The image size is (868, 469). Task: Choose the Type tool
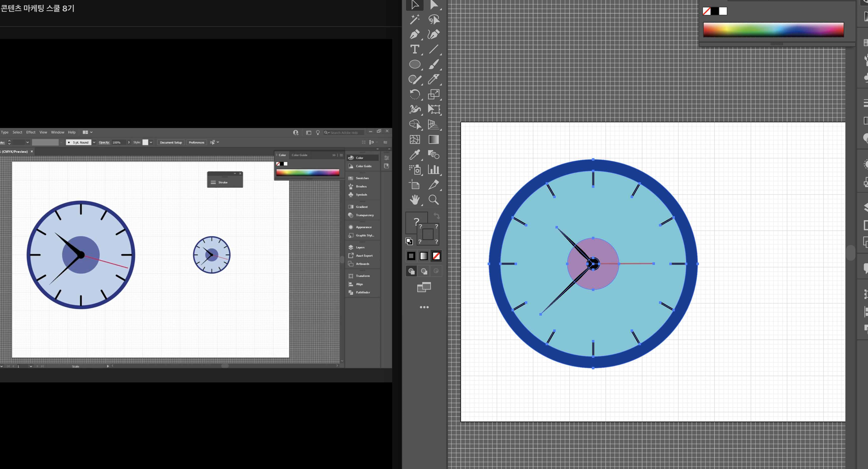(x=415, y=49)
